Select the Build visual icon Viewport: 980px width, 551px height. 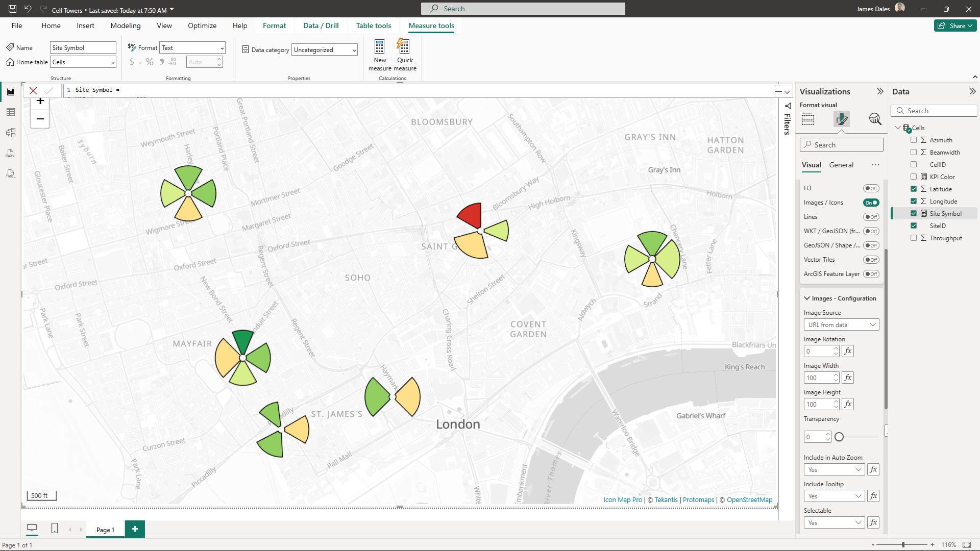click(808, 119)
